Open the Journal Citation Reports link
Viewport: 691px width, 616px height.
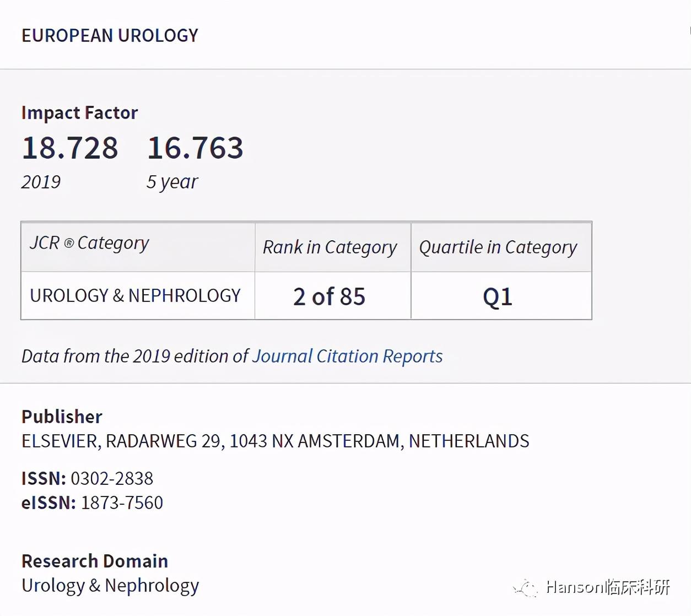(347, 356)
